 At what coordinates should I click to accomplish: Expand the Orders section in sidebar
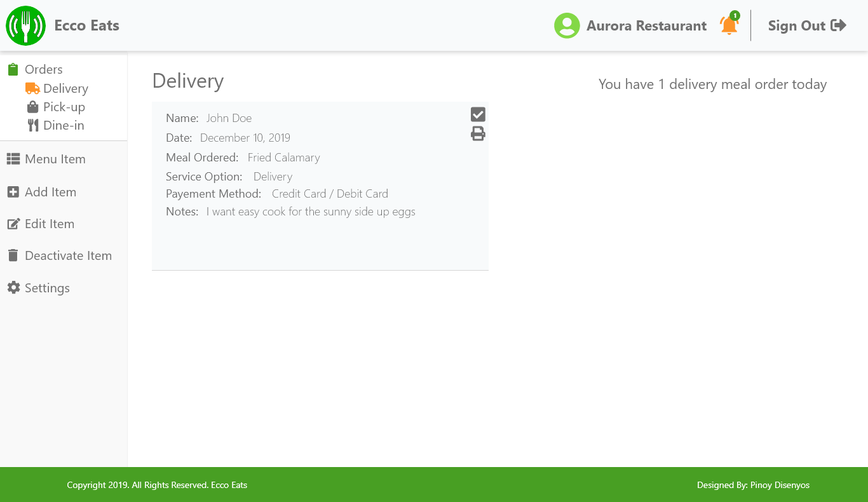pos(44,69)
